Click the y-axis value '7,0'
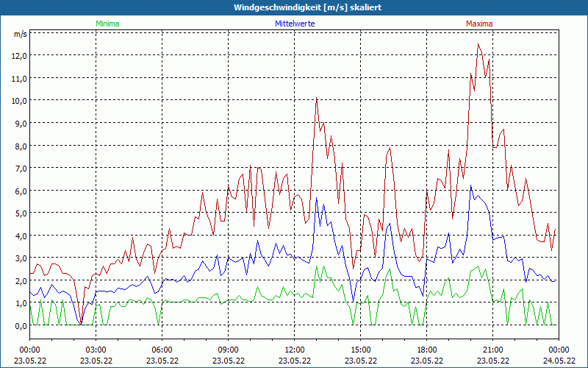 (x=21, y=169)
